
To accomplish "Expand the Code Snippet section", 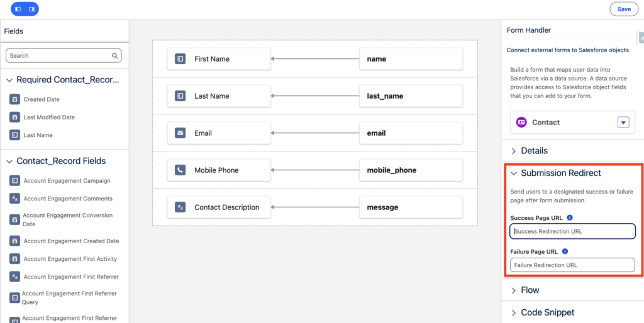I will click(514, 312).
